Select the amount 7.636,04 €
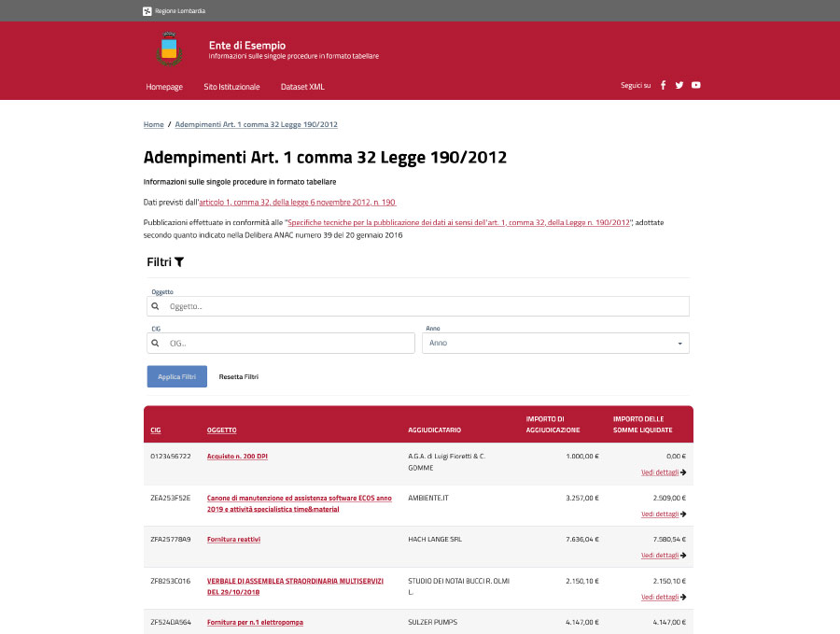This screenshot has width=840, height=634. [582, 539]
